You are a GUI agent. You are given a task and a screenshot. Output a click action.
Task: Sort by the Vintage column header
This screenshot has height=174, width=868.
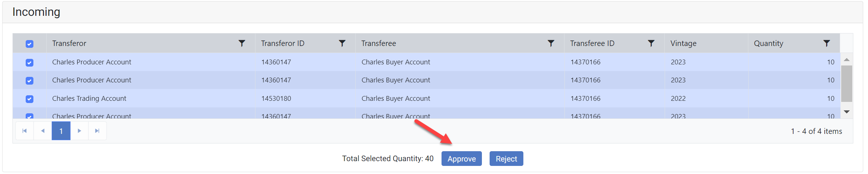683,43
